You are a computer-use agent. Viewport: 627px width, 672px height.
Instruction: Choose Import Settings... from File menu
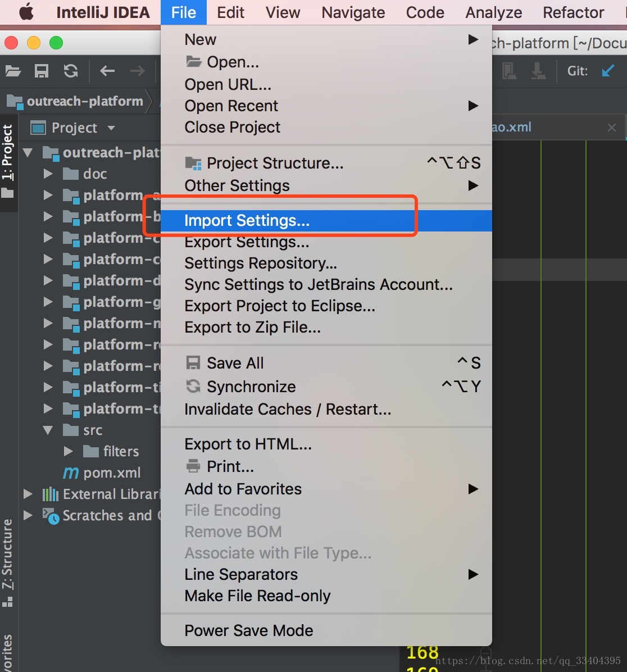point(326,221)
